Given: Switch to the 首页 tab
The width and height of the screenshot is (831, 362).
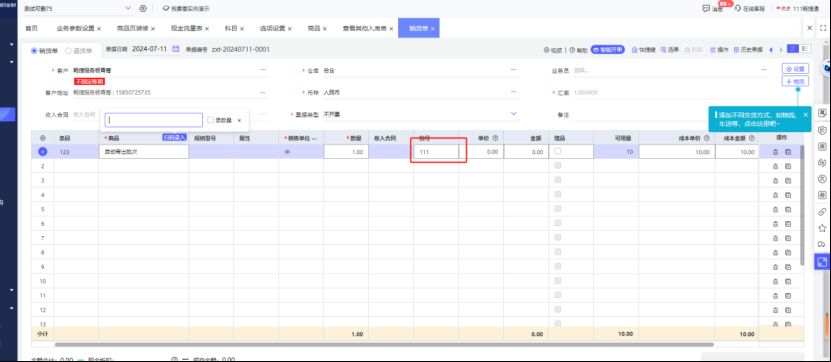Looking at the screenshot, I should coord(31,28).
